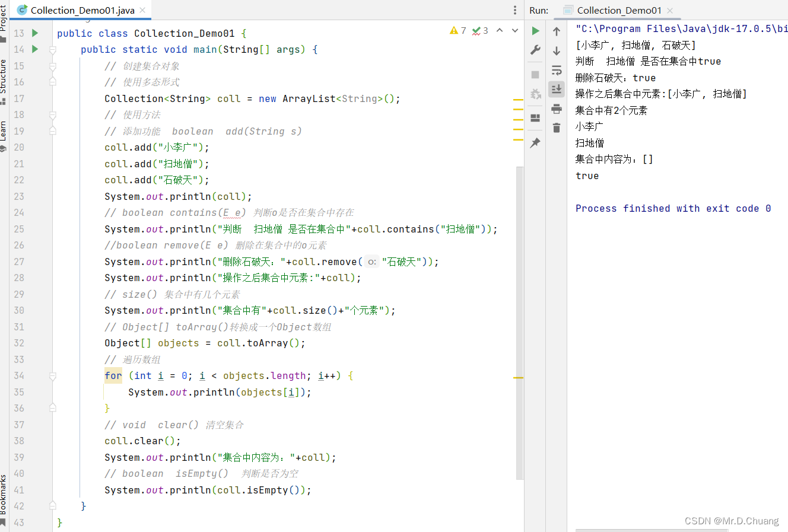The image size is (788, 532).
Task: Click the 'for' keyword on line 34
Action: point(113,375)
